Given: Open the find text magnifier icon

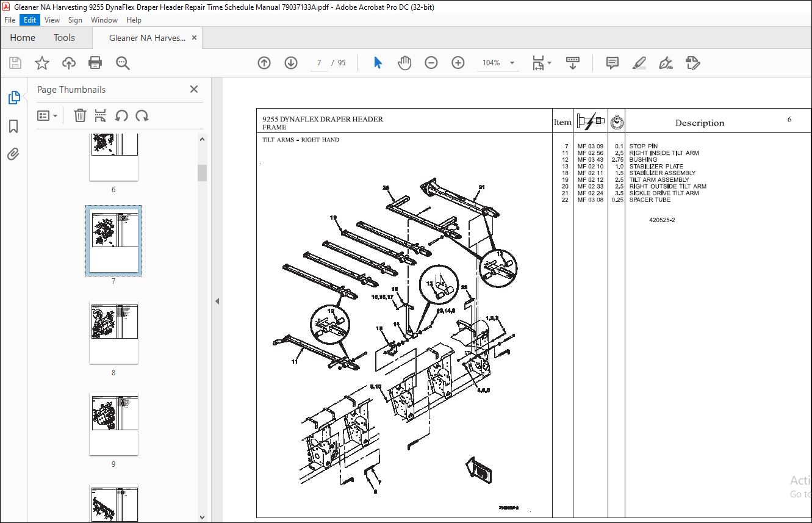Looking at the screenshot, I should pyautogui.click(x=123, y=63).
